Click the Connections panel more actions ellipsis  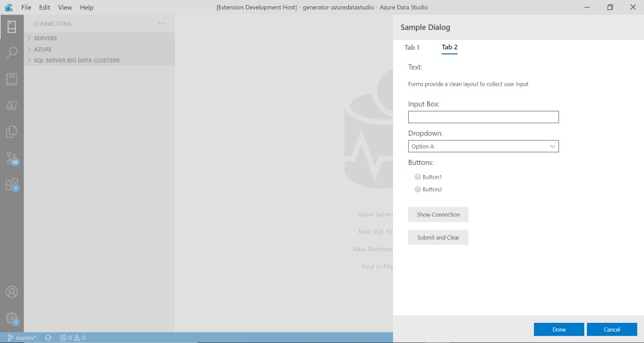tap(162, 24)
